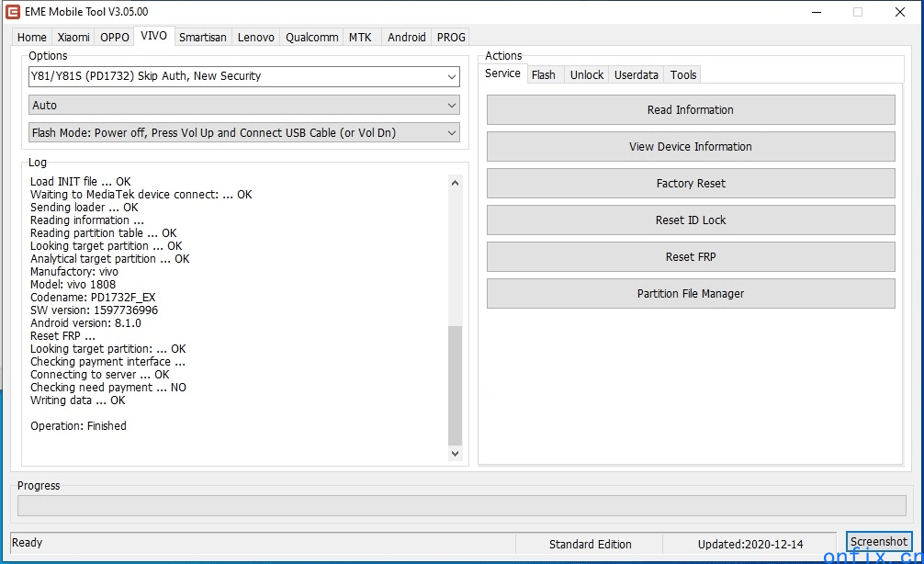Select the MTK tab
The height and width of the screenshot is (564, 924).
360,38
